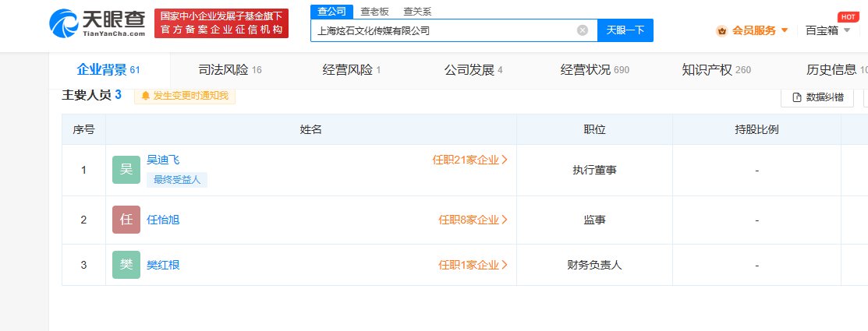Expand 任职8家企业 for 任怡旭
Screen dimensions: 868x331
click(473, 220)
